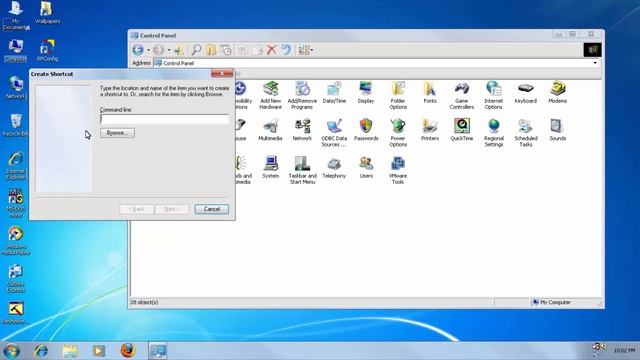Viewport: 640px width, 360px height.
Task: Open Add/Remove Programs applet
Action: coord(302,95)
